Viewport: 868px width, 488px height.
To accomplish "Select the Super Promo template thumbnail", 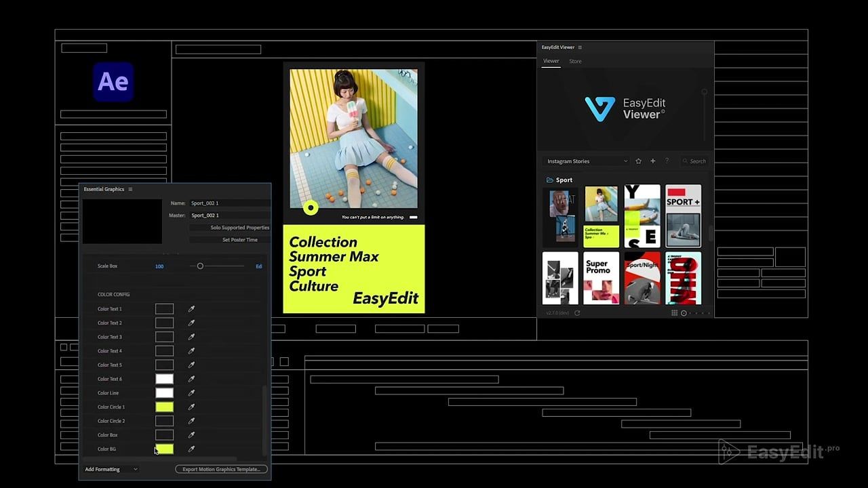I will pos(601,278).
